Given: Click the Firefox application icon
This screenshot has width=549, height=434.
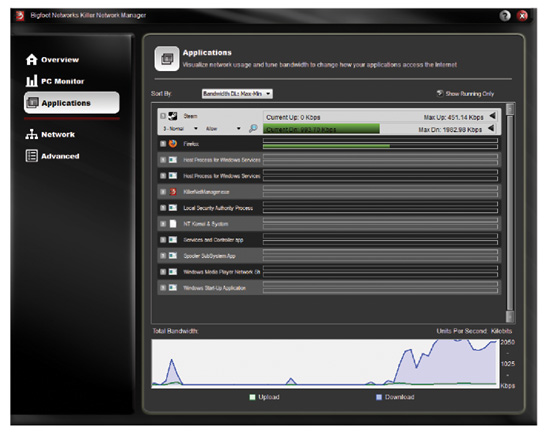Looking at the screenshot, I should coord(173,144).
